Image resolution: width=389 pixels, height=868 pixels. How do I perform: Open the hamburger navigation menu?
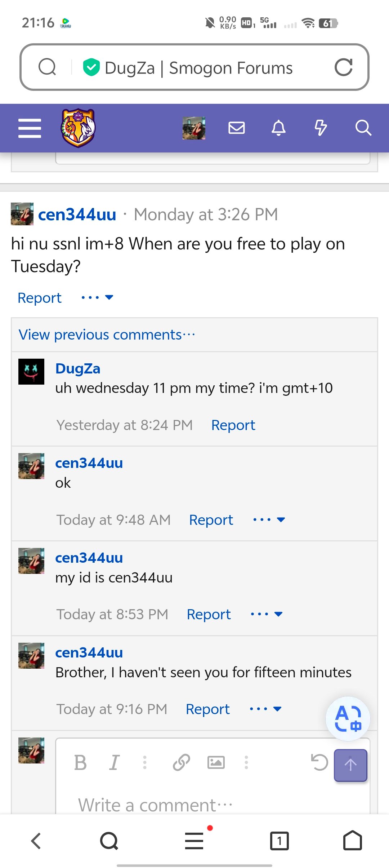point(30,128)
